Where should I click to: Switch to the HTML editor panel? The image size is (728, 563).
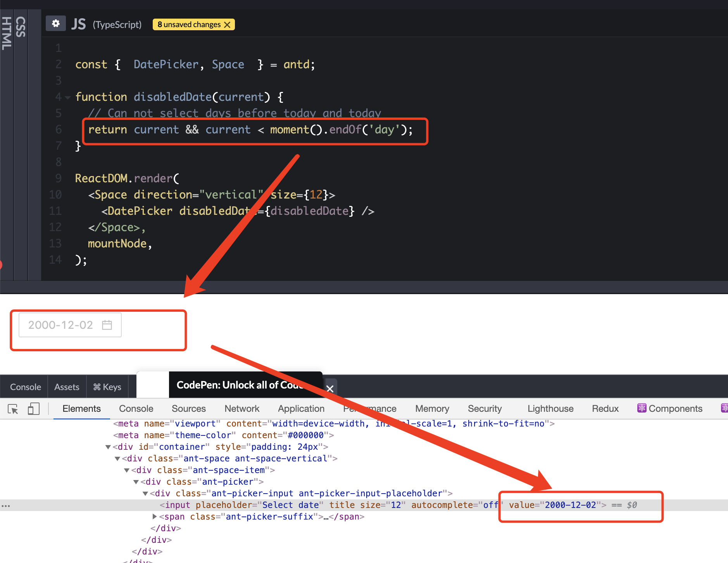(7, 33)
